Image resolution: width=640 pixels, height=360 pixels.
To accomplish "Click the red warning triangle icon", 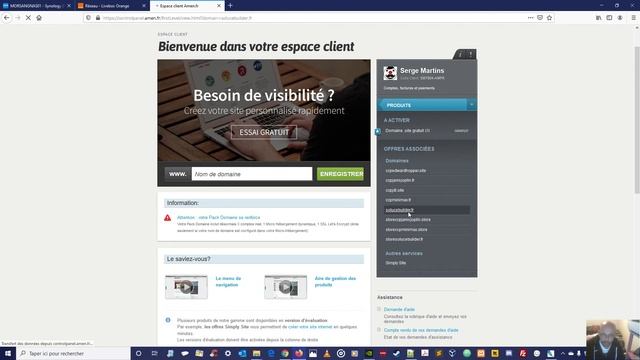I will point(168,218).
